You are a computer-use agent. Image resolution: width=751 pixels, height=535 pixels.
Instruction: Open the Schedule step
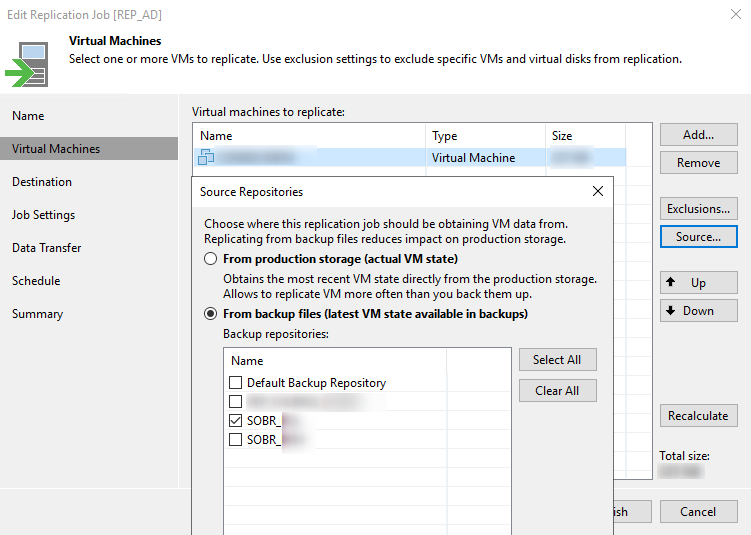pyautogui.click(x=36, y=281)
